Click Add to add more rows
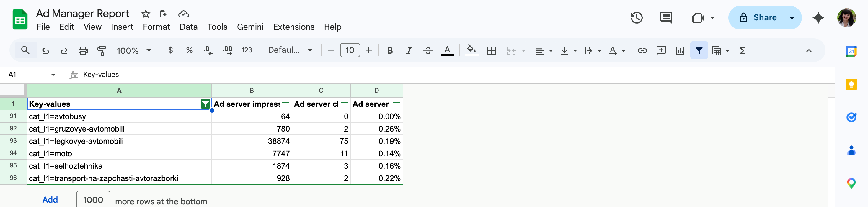 click(x=50, y=200)
